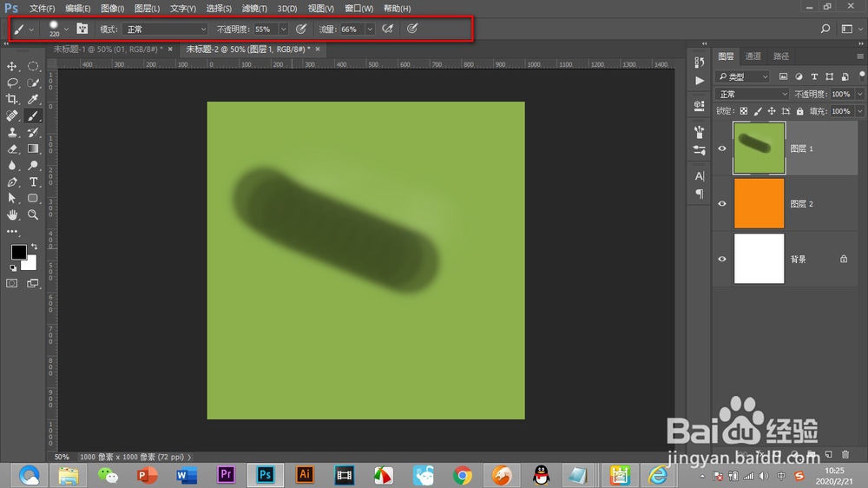Toggle Quick Mask mode

(11, 284)
